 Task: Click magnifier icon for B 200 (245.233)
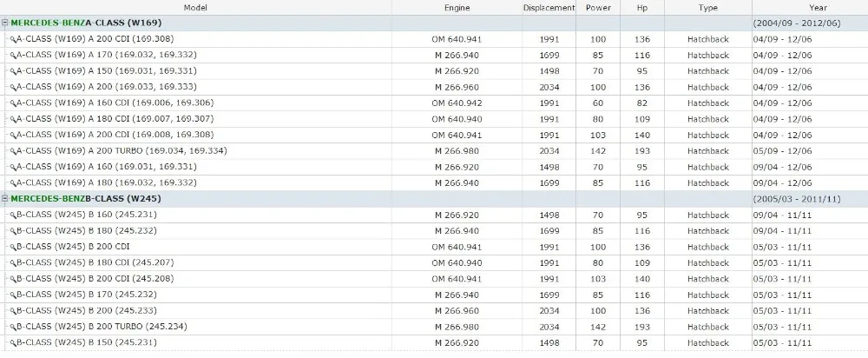pos(13,311)
